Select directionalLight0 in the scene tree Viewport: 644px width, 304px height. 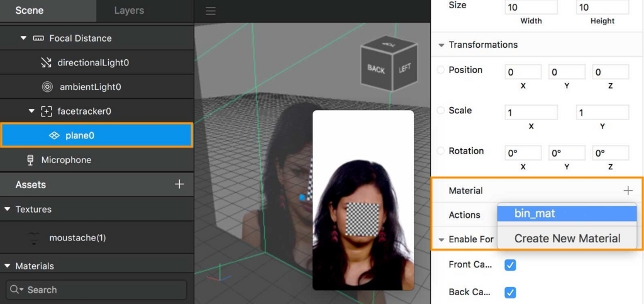96,62
